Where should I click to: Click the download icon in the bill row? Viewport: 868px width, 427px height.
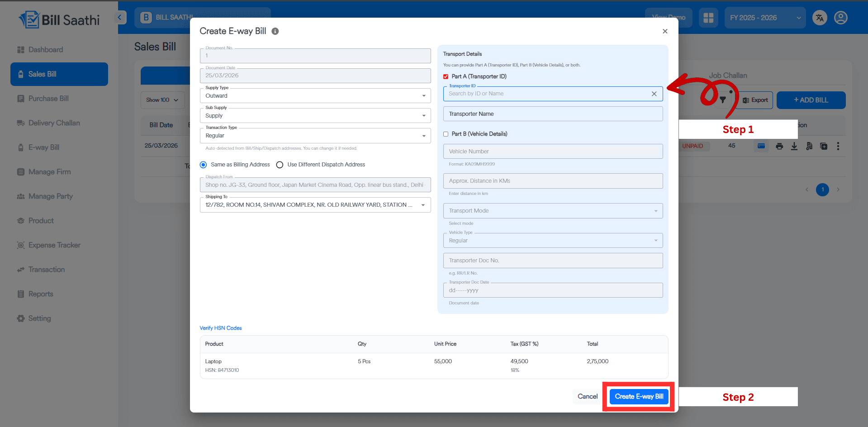click(794, 146)
